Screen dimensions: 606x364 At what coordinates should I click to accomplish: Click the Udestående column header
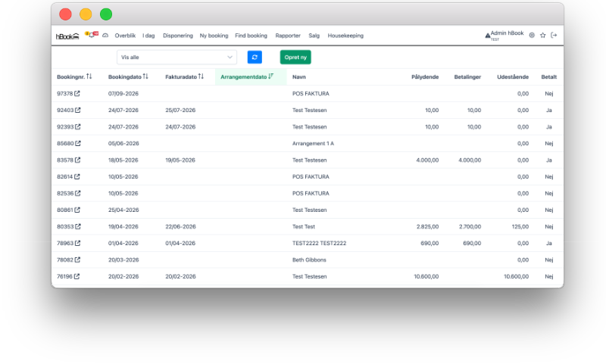click(513, 77)
